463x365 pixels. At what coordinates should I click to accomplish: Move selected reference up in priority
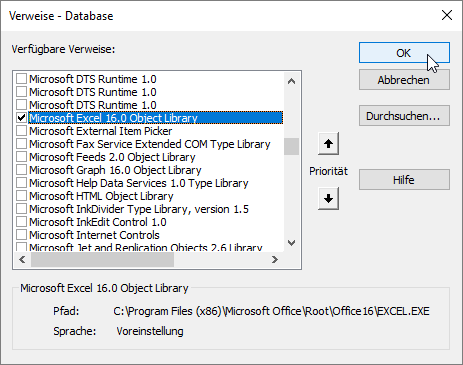pyautogui.click(x=328, y=144)
